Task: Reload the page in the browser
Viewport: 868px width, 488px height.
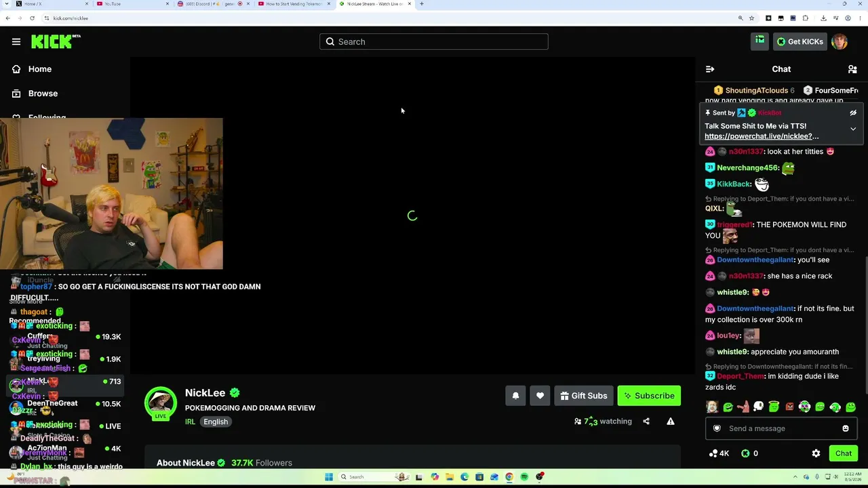Action: 32,18
